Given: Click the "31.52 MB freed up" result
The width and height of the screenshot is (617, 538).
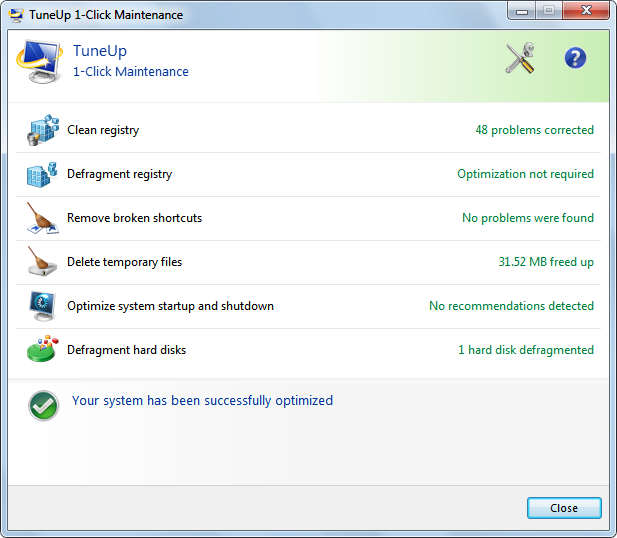Looking at the screenshot, I should point(546,262).
